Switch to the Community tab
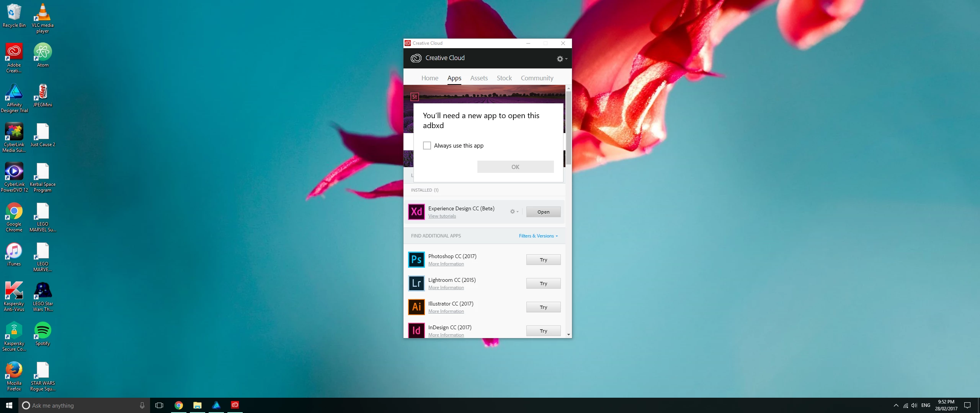The width and height of the screenshot is (980, 413). point(537,78)
